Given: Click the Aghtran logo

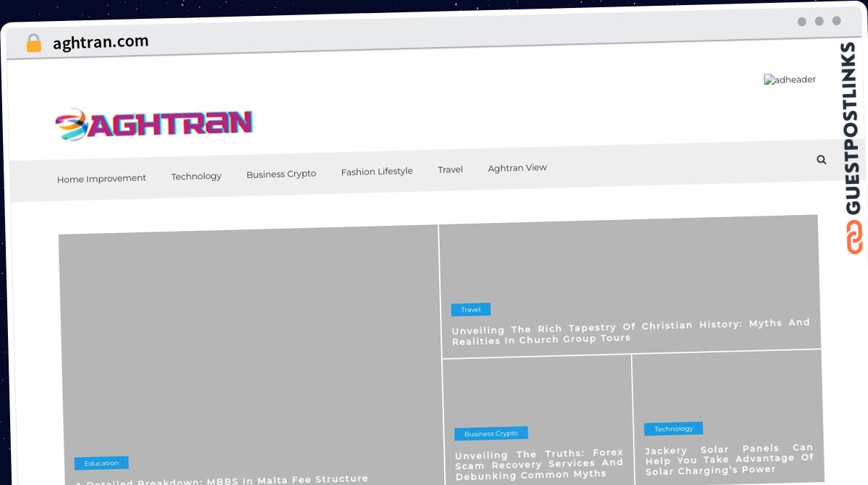Looking at the screenshot, I should tap(154, 125).
